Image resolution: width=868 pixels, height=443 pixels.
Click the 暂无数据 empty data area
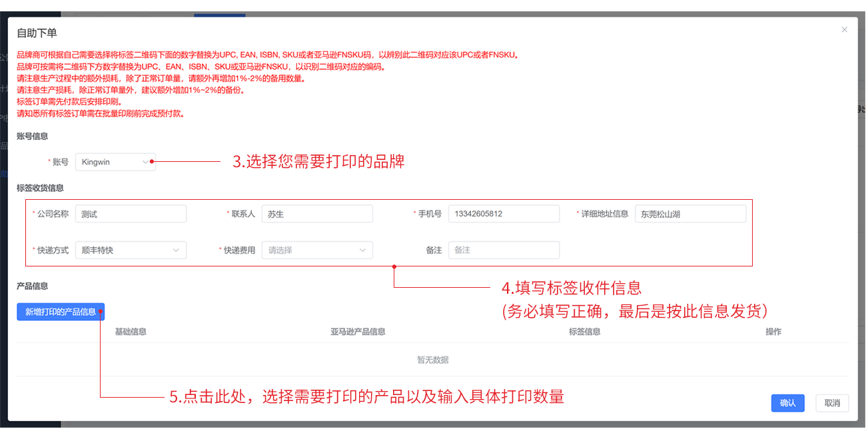434,359
